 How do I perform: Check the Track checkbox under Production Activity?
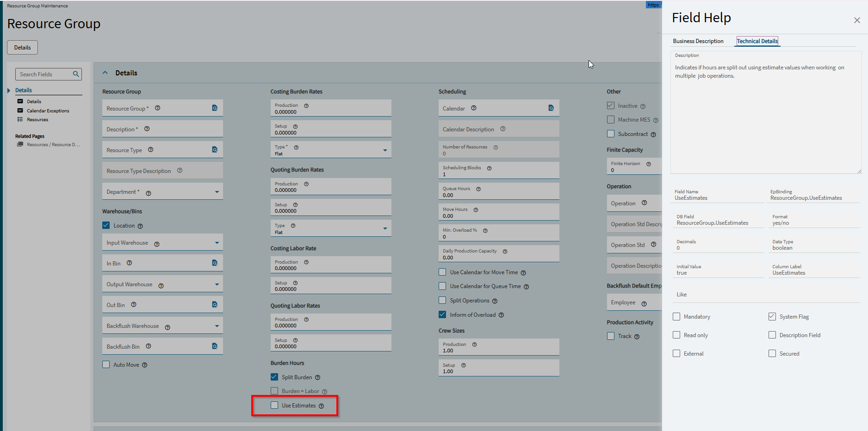(x=611, y=336)
